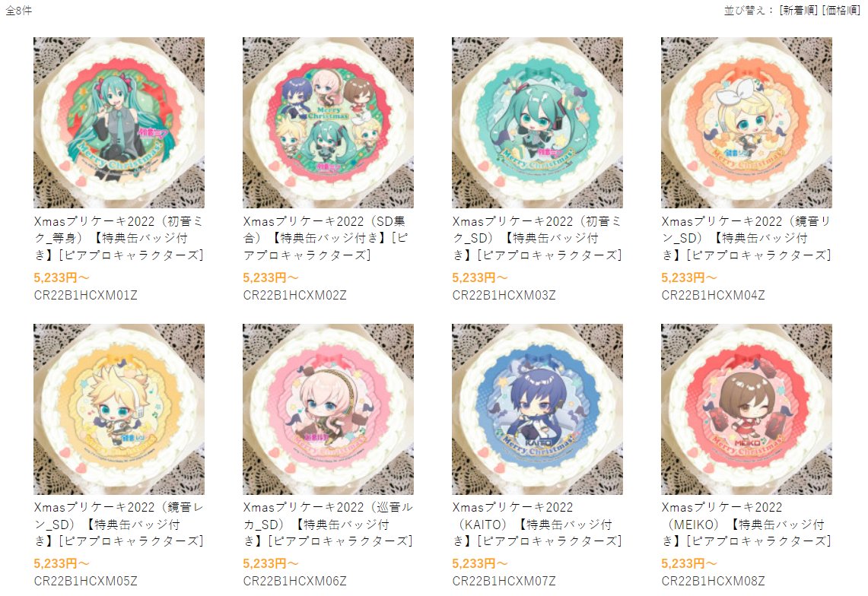
Task: Open Xmasプリケーキ2022（鏡音リン_SD） title link
Action: [x=747, y=238]
